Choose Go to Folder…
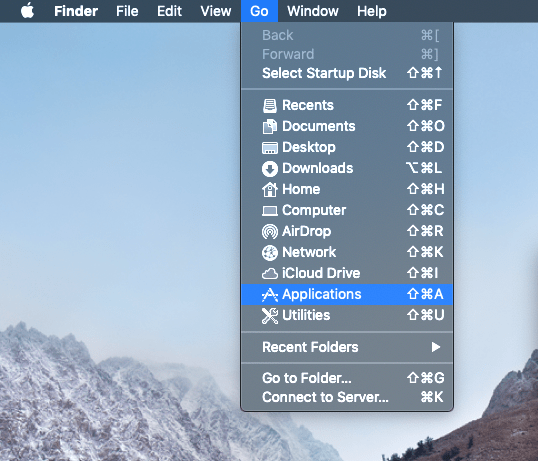 [347, 378]
